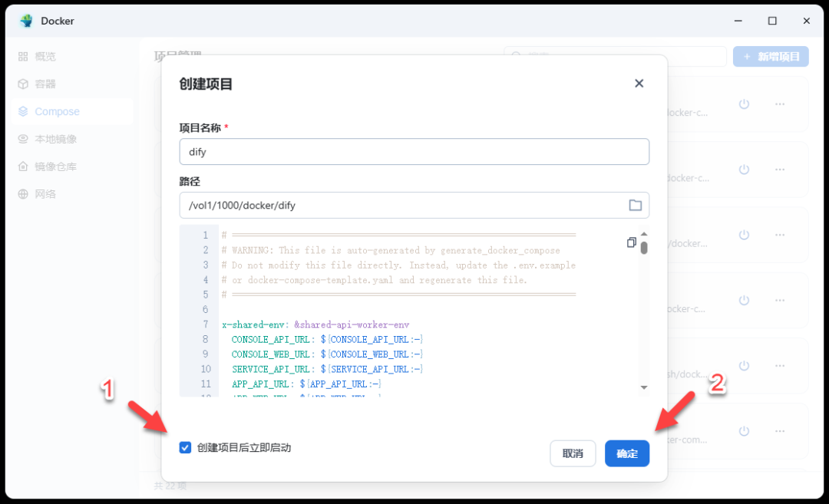
Task: Open the more options menu of the first project row
Action: pyautogui.click(x=780, y=104)
